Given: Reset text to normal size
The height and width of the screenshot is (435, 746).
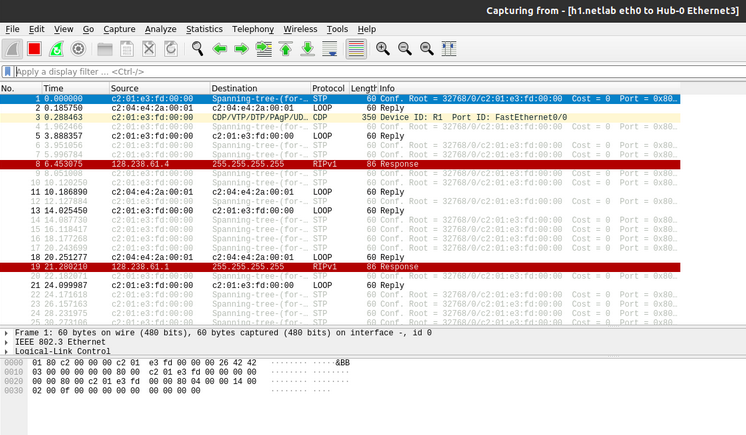Looking at the screenshot, I should pos(427,49).
